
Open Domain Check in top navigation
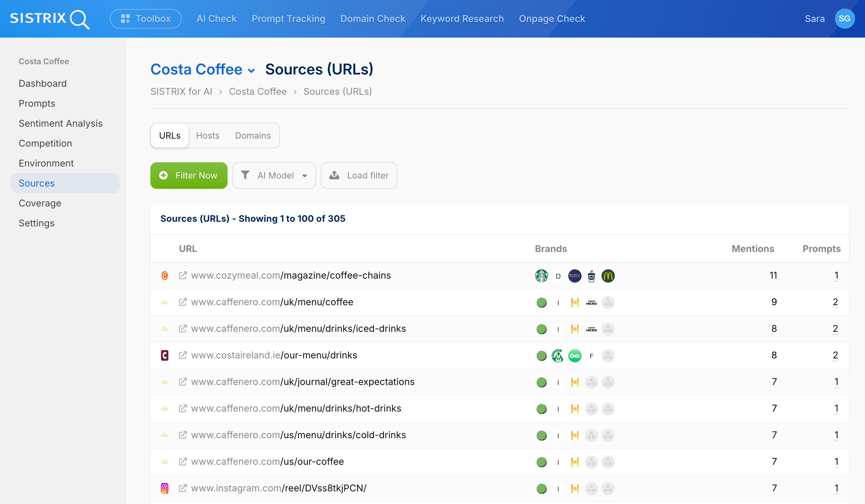pyautogui.click(x=373, y=19)
